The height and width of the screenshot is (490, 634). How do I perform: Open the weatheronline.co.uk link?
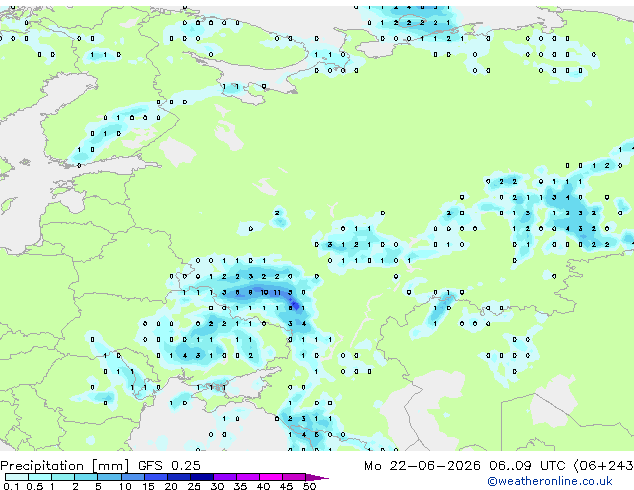click(549, 481)
